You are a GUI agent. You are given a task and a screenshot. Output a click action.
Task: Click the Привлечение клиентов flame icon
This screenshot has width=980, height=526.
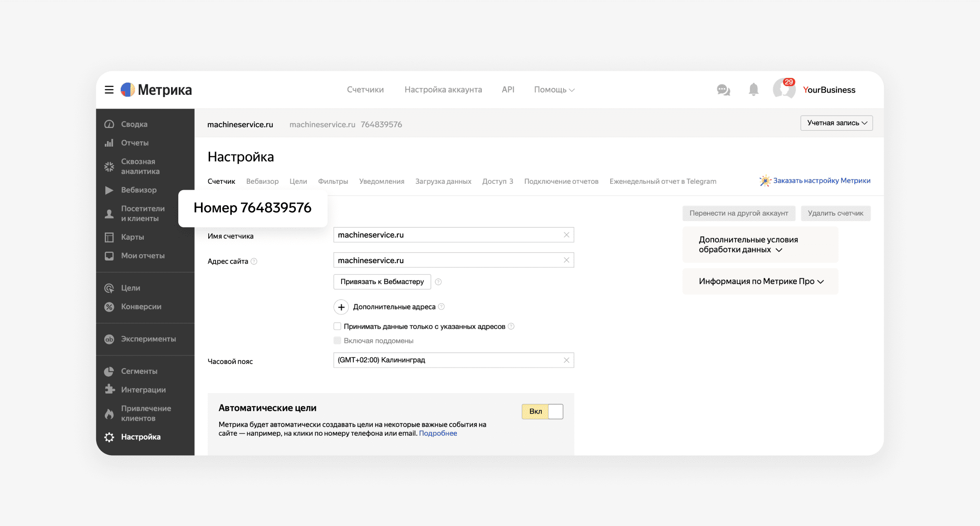[x=109, y=413]
